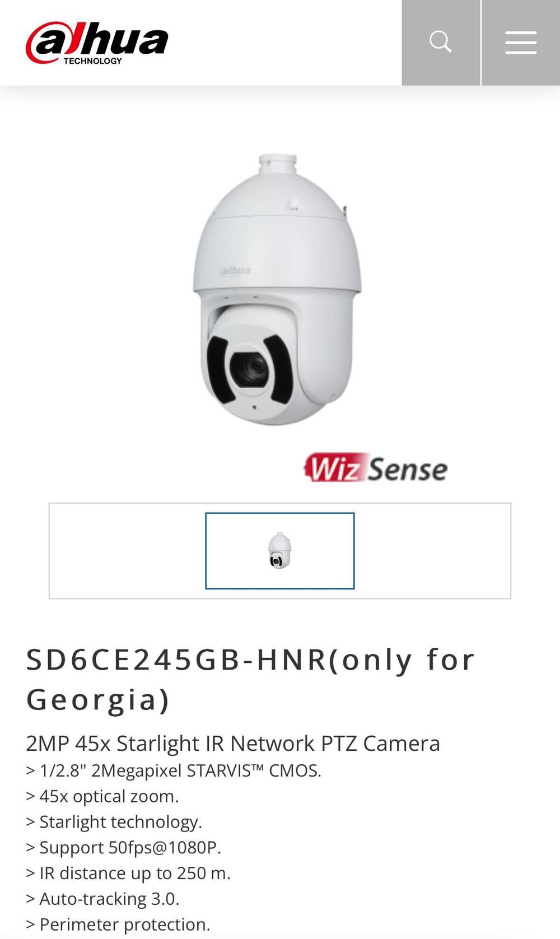
Task: Click the WizSense badge logo
Action: point(376,468)
